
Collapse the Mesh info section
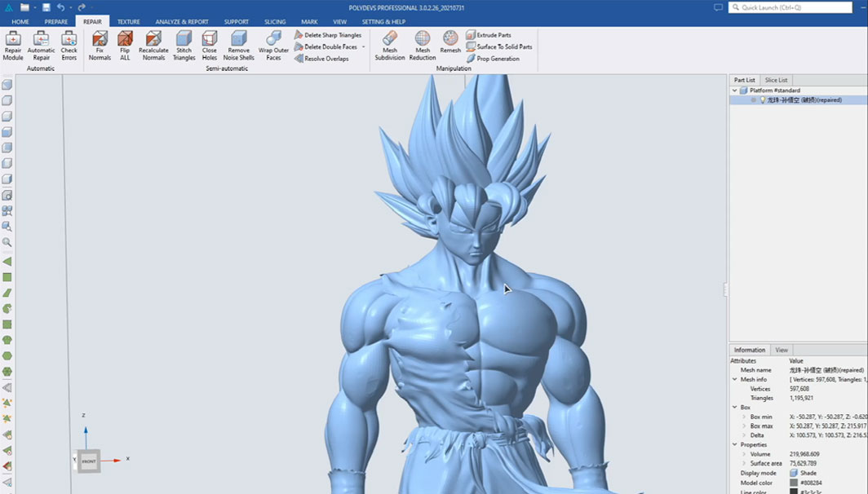point(734,380)
